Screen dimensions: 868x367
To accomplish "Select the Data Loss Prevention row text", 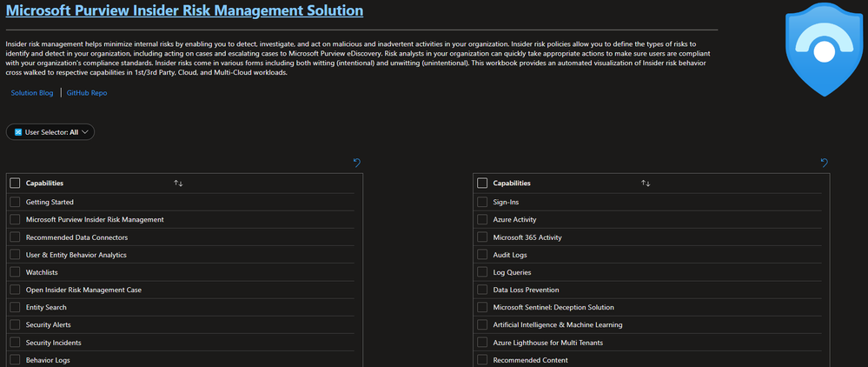I will 526,290.
